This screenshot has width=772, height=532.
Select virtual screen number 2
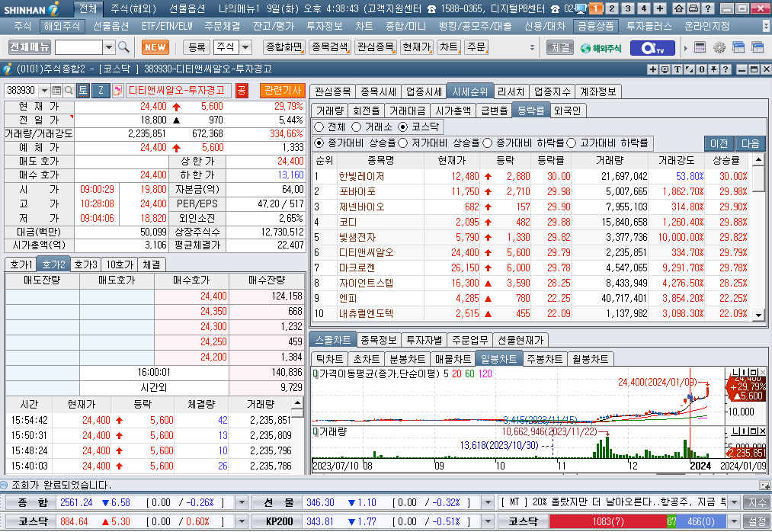[x=611, y=8]
